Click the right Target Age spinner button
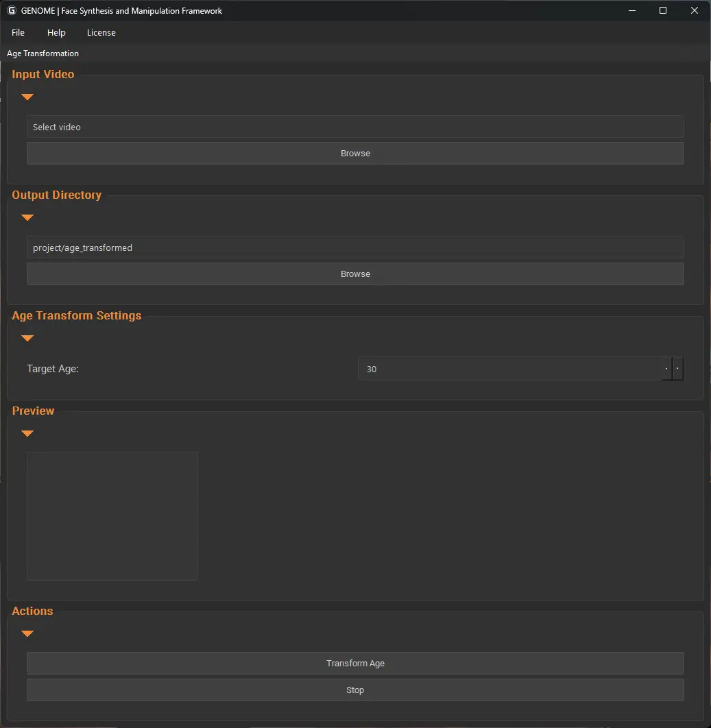 (x=677, y=369)
